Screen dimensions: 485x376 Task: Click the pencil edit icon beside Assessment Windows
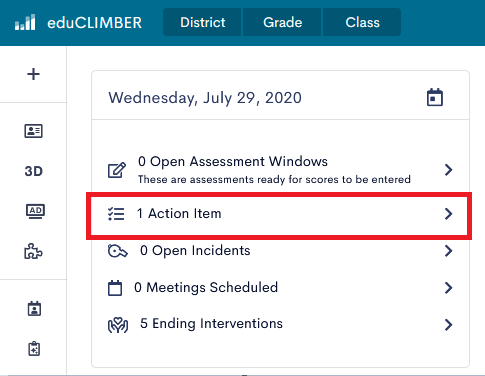[117, 170]
